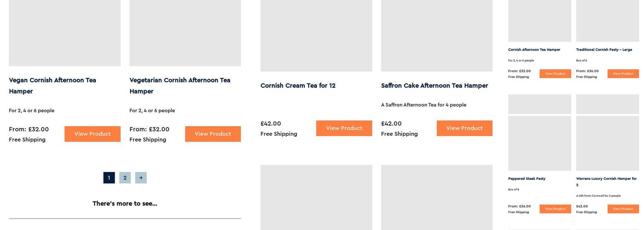This screenshot has height=230, width=644.
Task: View Product for Vegan Cornish Afternoon Tea Hamper
Action: point(92,134)
